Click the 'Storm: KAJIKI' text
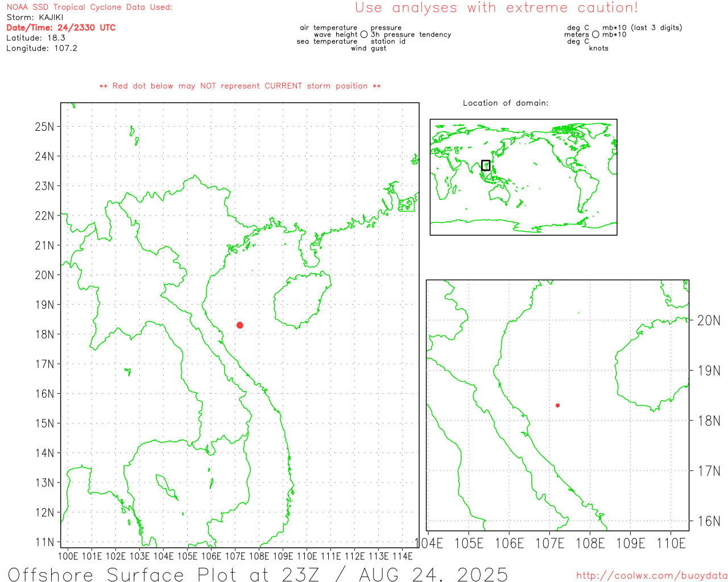728x582 pixels. click(x=35, y=17)
